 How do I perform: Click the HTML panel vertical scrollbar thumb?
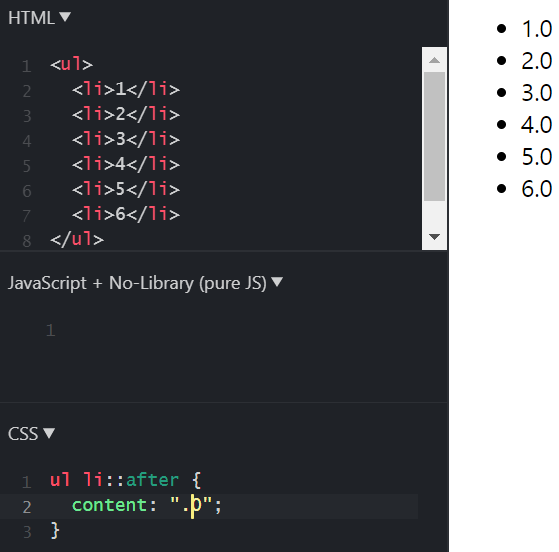pyautogui.click(x=434, y=137)
